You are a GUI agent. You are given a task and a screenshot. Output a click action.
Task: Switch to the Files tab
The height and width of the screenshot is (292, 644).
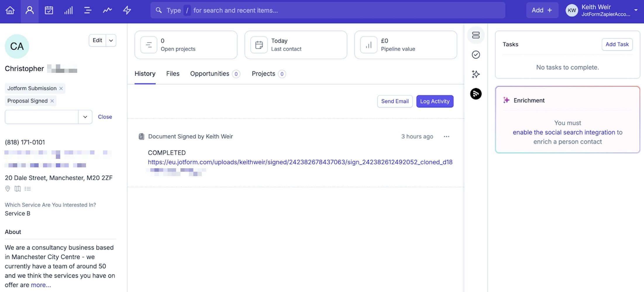[173, 74]
